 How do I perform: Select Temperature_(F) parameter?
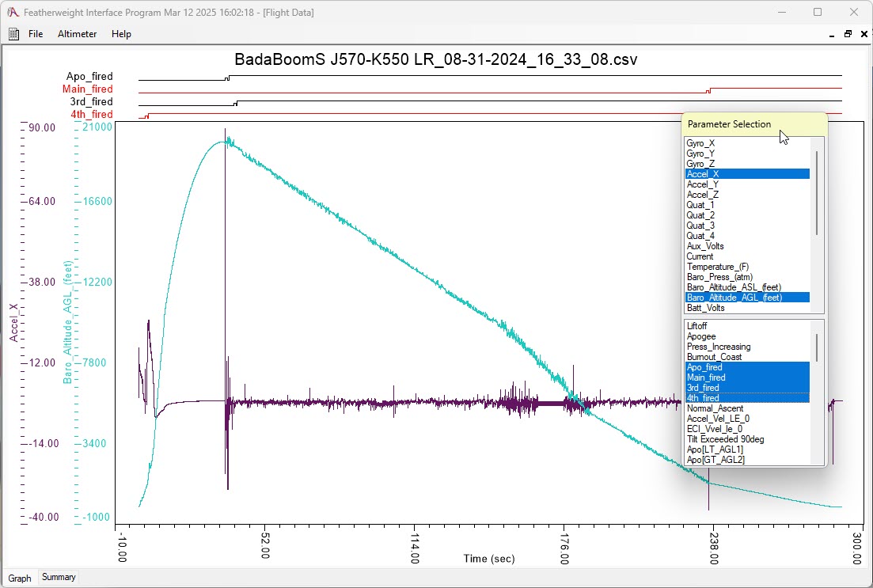coord(715,267)
